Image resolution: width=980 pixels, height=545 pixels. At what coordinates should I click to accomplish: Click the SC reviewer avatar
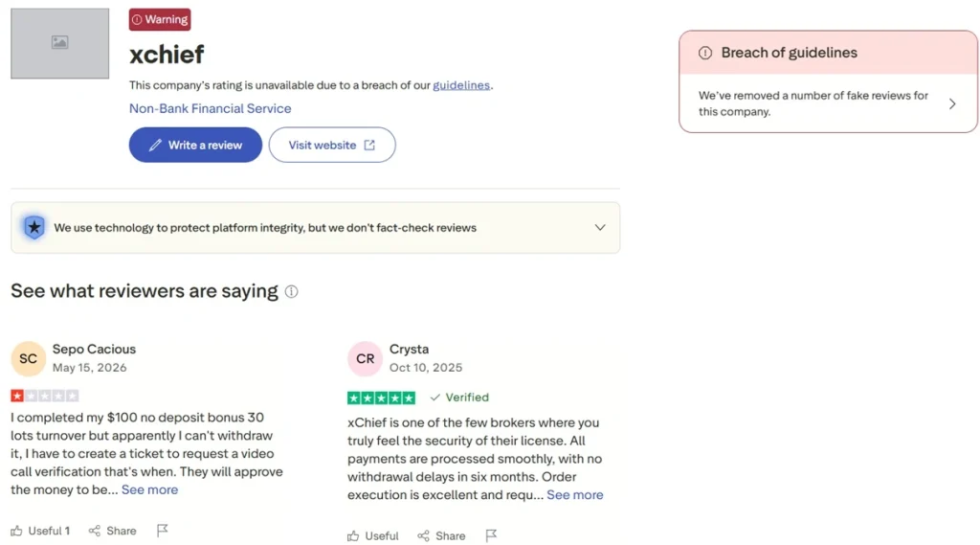(28, 358)
